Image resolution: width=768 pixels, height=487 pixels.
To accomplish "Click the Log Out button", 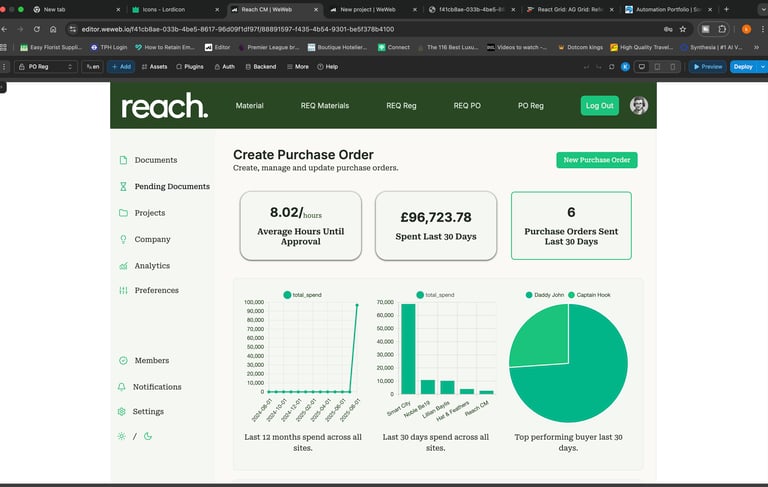I will [600, 106].
